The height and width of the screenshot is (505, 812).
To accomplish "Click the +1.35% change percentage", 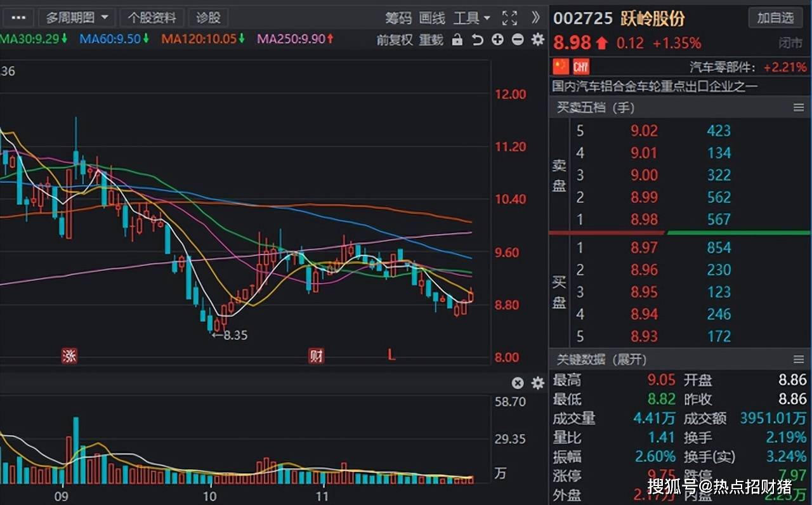I will [x=677, y=43].
